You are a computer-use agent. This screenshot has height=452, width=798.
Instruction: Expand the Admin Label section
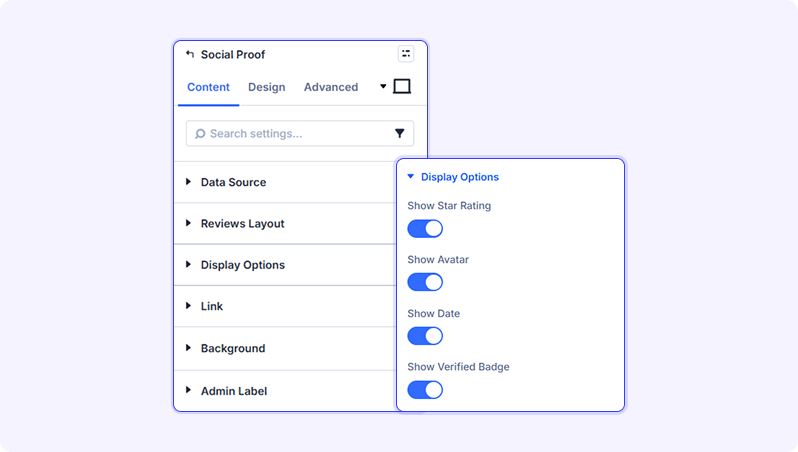coord(285,391)
